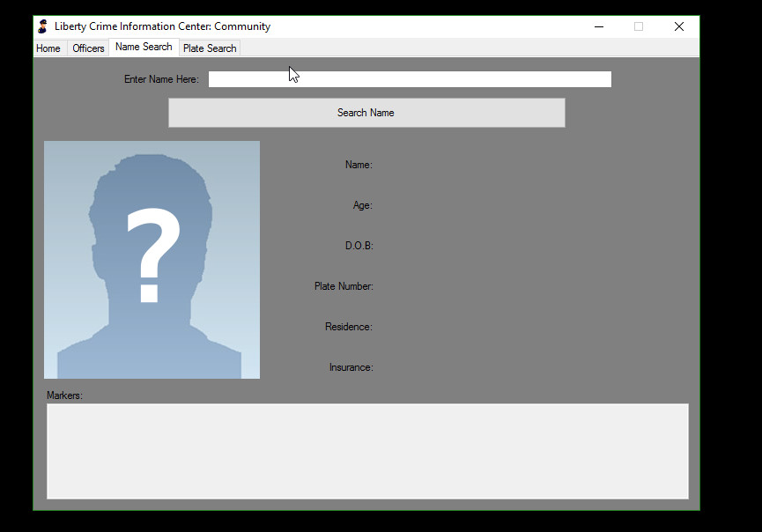Select the Name Search tab
The image size is (762, 532).
pos(144,48)
